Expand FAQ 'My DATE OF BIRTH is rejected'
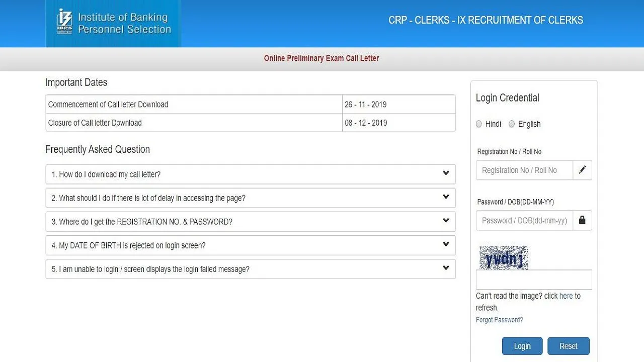This screenshot has width=644, height=362. tap(251, 245)
